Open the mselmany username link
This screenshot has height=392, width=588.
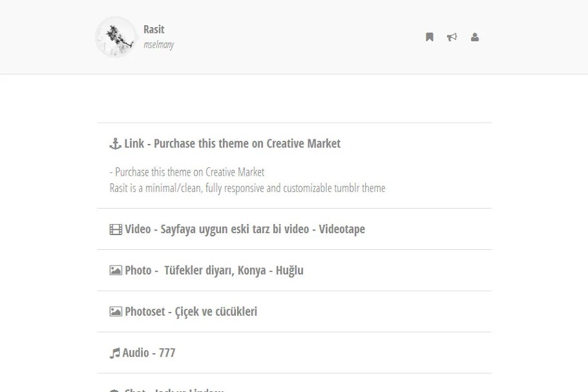click(x=158, y=45)
